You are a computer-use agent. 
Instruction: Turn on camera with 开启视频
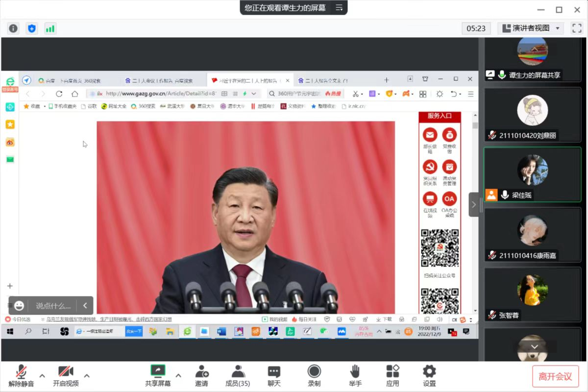(66, 375)
